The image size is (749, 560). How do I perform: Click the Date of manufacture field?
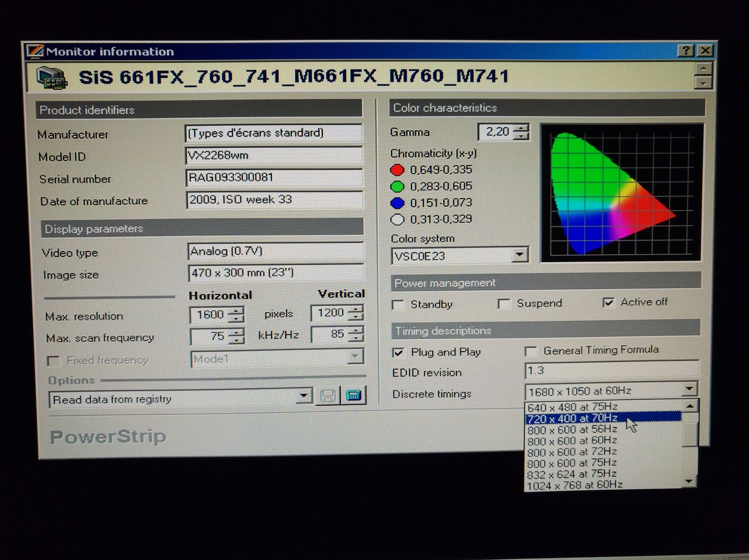click(x=275, y=200)
